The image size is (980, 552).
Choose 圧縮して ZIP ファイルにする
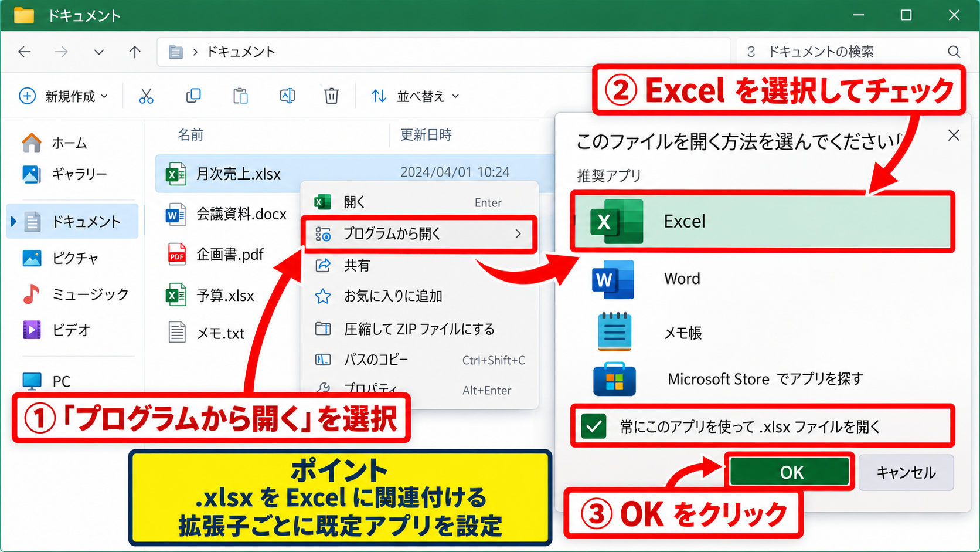pyautogui.click(x=419, y=329)
